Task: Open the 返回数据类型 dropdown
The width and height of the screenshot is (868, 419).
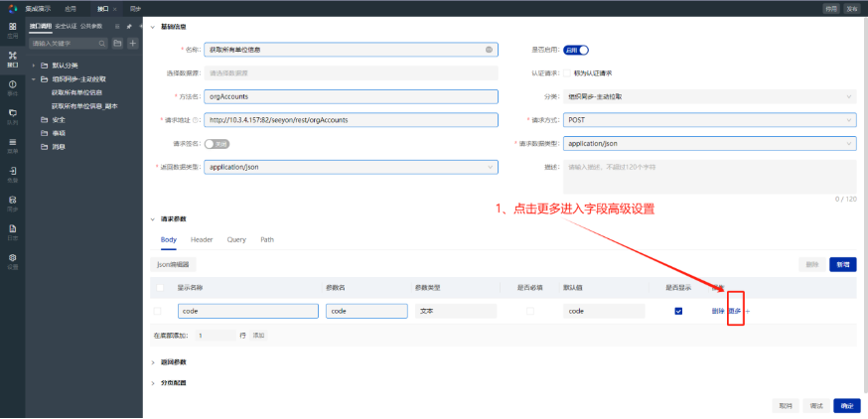Action: [x=351, y=167]
